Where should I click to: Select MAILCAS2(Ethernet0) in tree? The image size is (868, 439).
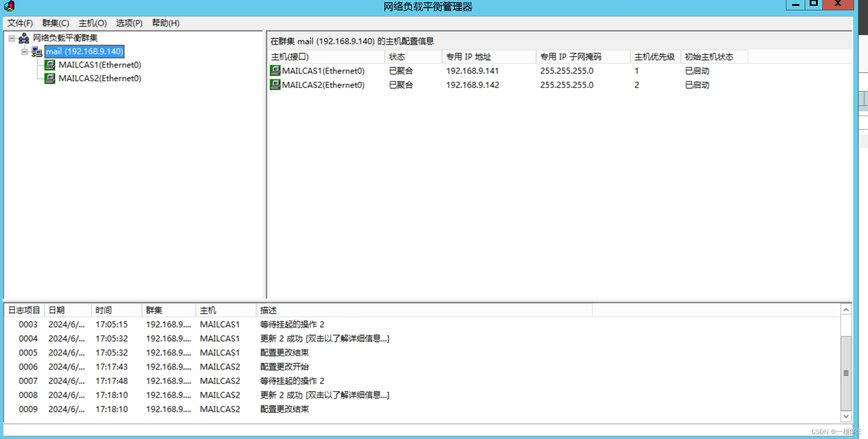(100, 78)
